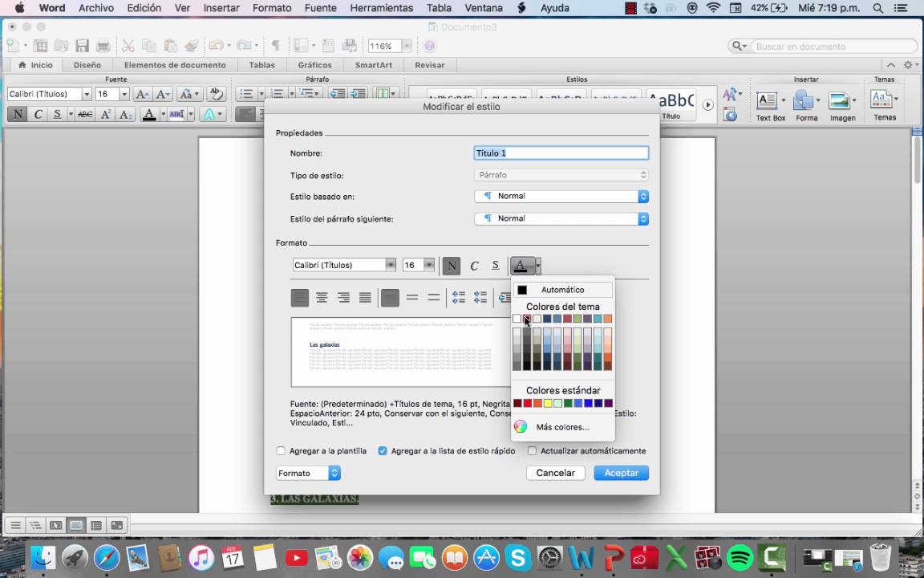
Task: Click the Imagen insert icon
Action: coord(842,106)
